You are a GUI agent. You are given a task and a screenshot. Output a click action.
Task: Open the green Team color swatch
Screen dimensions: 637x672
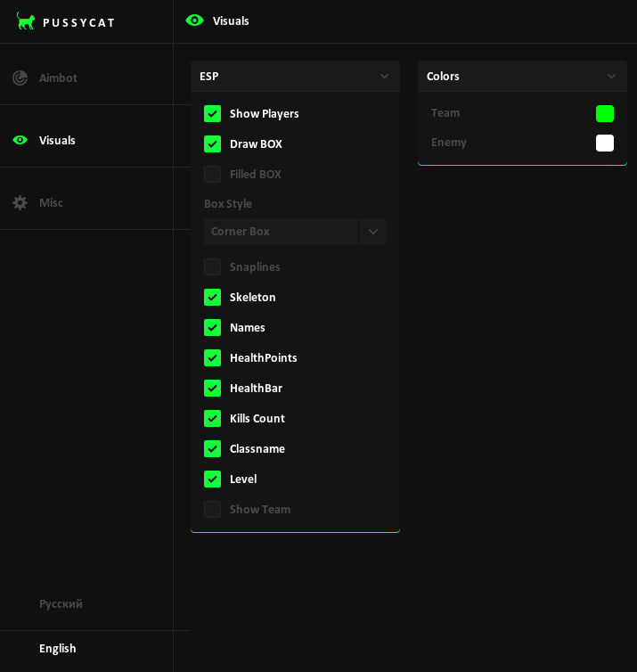coord(605,113)
